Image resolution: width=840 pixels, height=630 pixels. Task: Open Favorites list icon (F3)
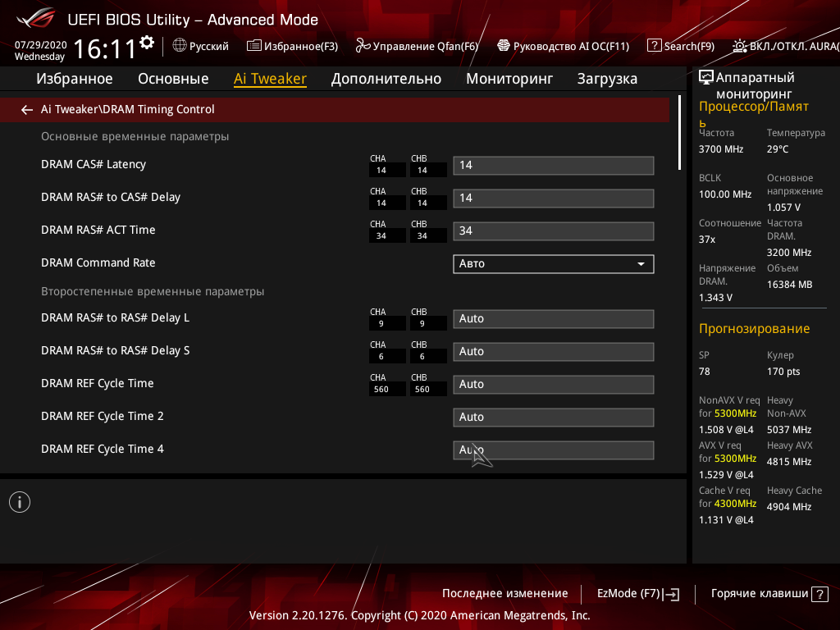[254, 46]
